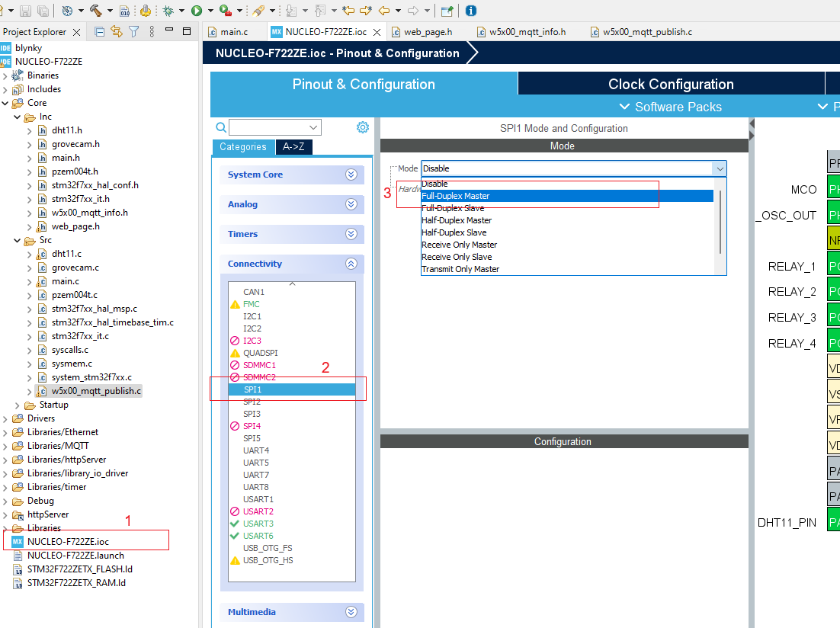
Task: Choose Half-Duplex Master in Mode list
Action: click(567, 220)
